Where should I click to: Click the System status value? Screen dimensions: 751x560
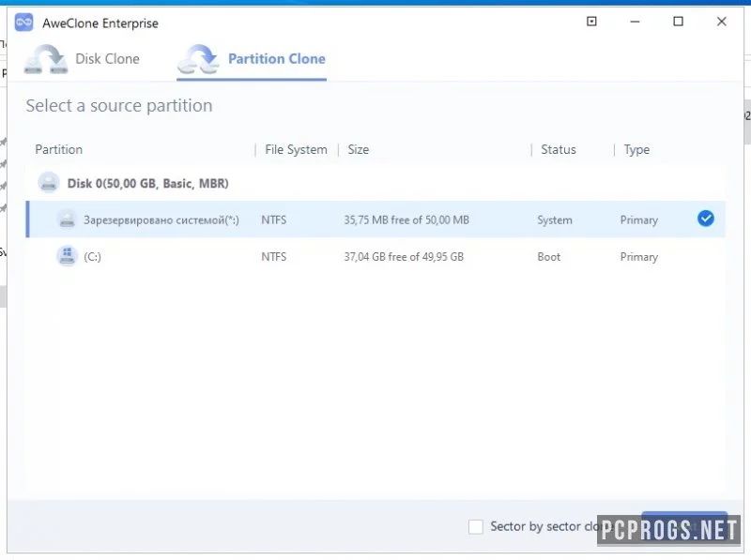555,220
